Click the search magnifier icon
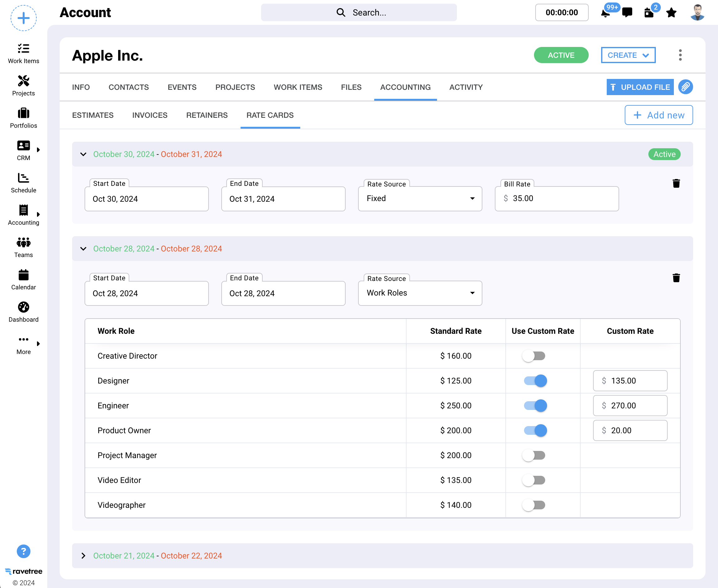The height and width of the screenshot is (588, 718). coord(341,12)
